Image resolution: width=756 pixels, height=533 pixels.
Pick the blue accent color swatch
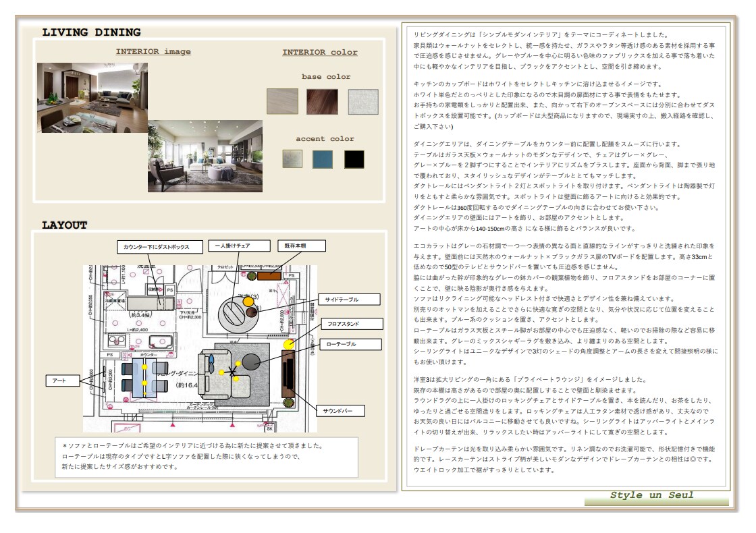tap(322, 159)
